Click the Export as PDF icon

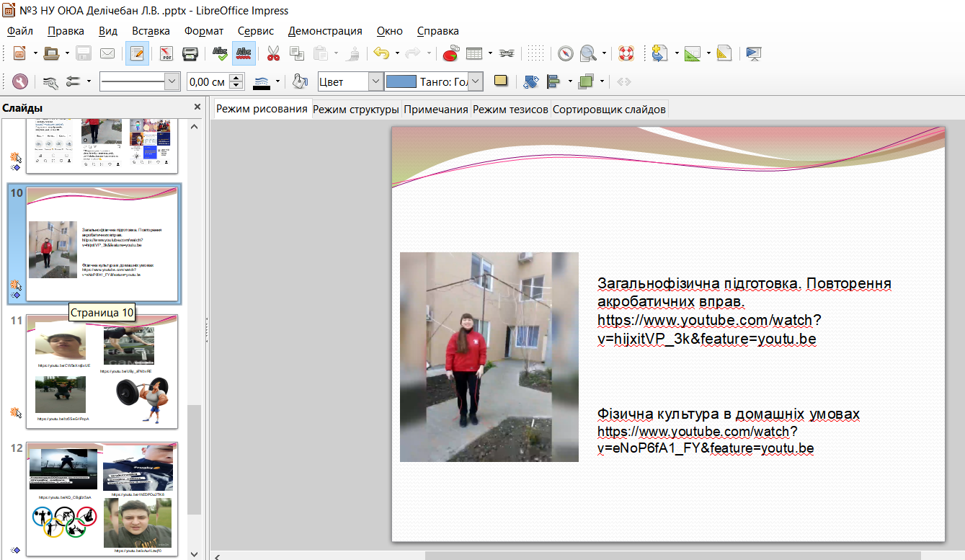(166, 53)
